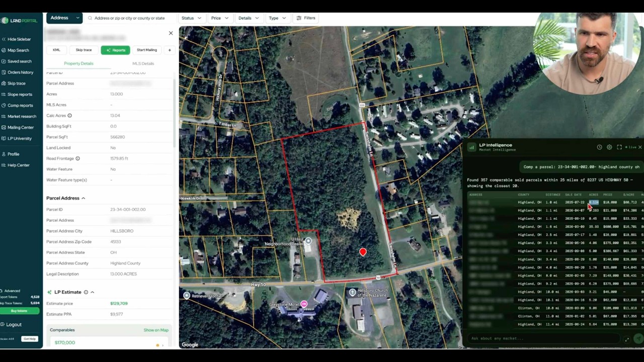Click the Skip trace button in property panel

84,50
